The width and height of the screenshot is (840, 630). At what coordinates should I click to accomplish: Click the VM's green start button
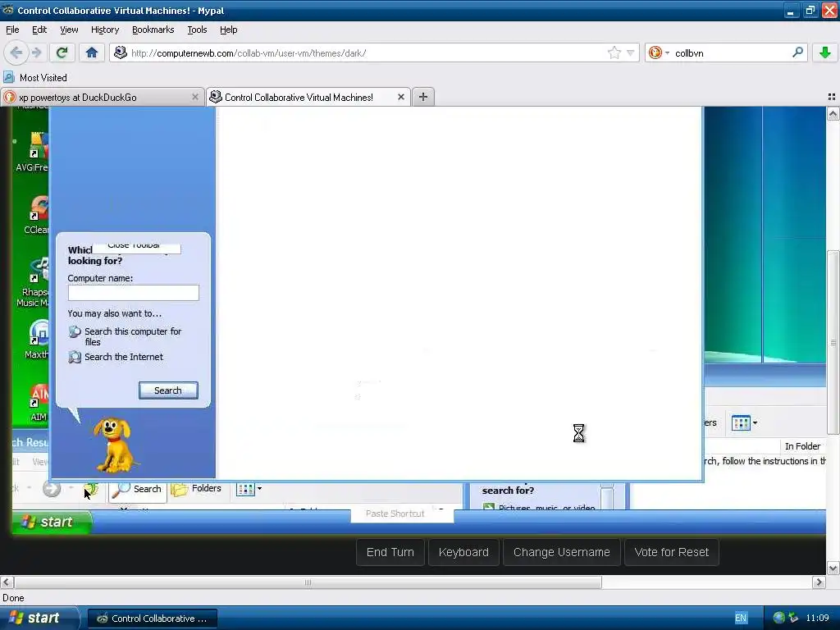(x=52, y=522)
